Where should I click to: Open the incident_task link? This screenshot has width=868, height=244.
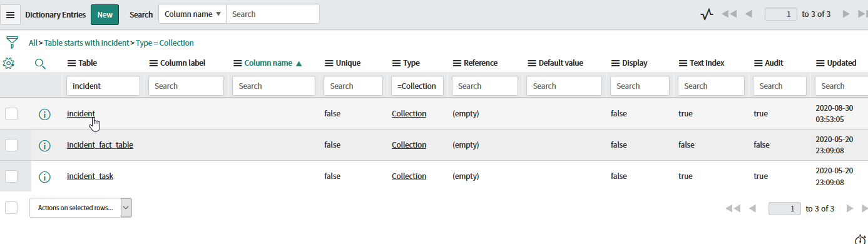coord(90,176)
